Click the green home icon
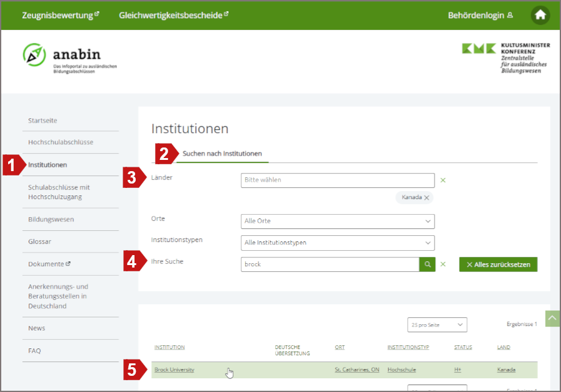 [x=540, y=16]
